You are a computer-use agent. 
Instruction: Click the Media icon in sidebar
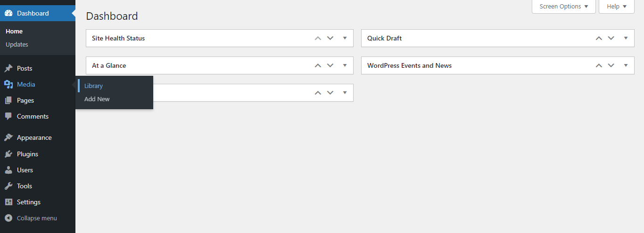pyautogui.click(x=8, y=84)
